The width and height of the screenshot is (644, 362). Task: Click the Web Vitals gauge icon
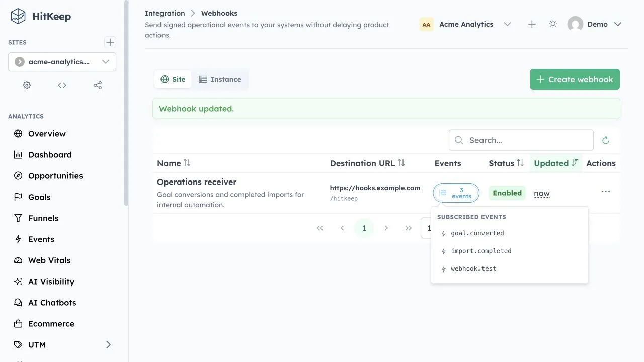pyautogui.click(x=18, y=260)
